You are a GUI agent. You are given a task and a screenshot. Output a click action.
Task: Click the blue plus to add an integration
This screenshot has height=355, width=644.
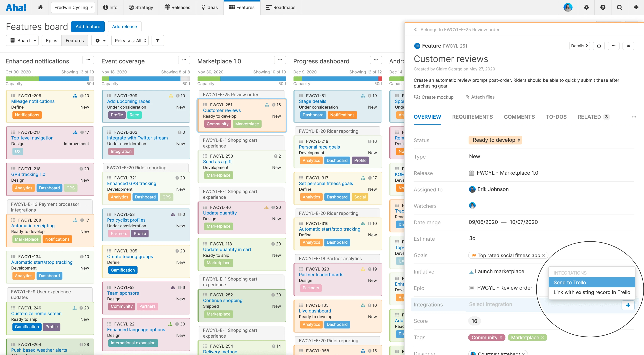pos(628,305)
